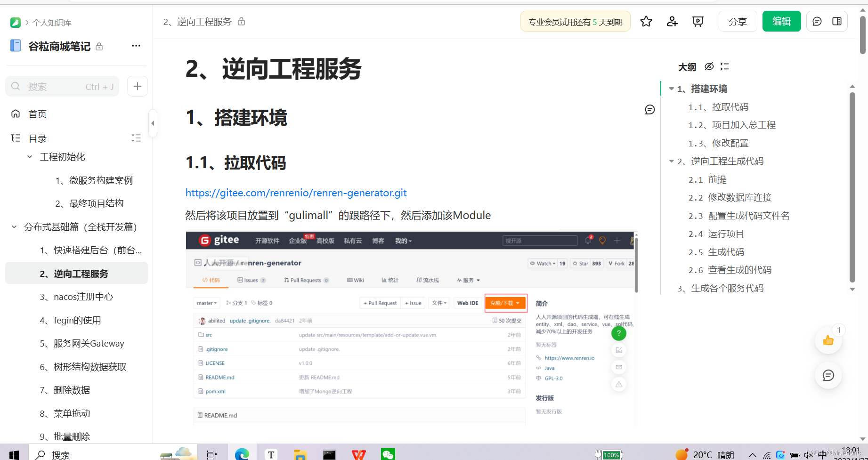Click the thumbs-up like bubble
The image size is (868, 460).
(x=828, y=340)
